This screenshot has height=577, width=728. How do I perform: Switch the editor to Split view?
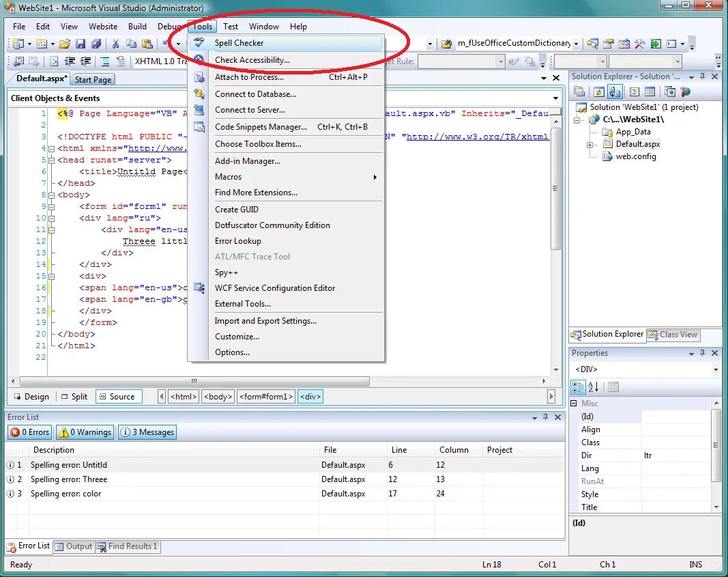(74, 396)
